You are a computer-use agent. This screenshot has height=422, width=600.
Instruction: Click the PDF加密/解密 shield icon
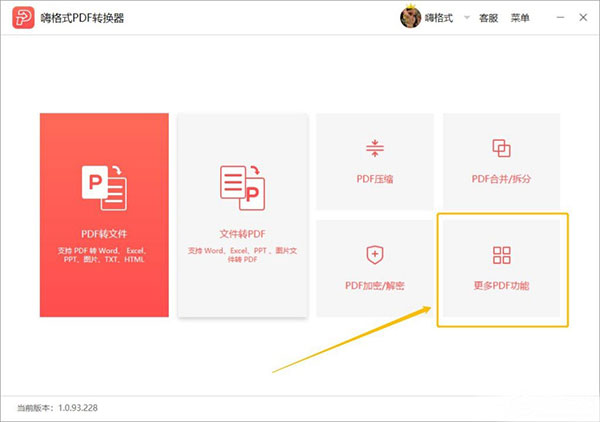pos(375,254)
